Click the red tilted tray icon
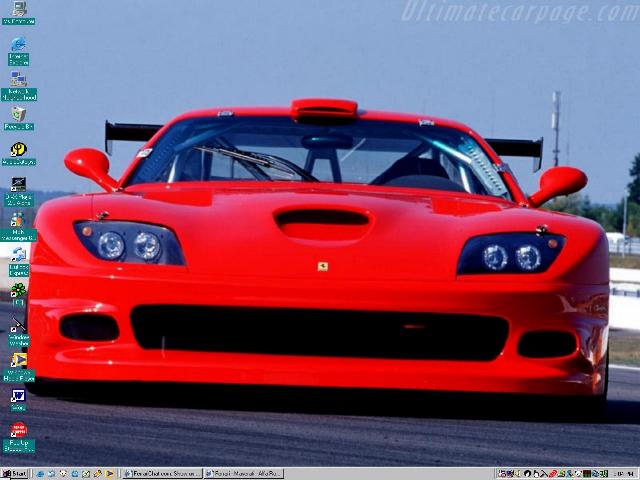This screenshot has width=640, height=480. tap(553, 474)
